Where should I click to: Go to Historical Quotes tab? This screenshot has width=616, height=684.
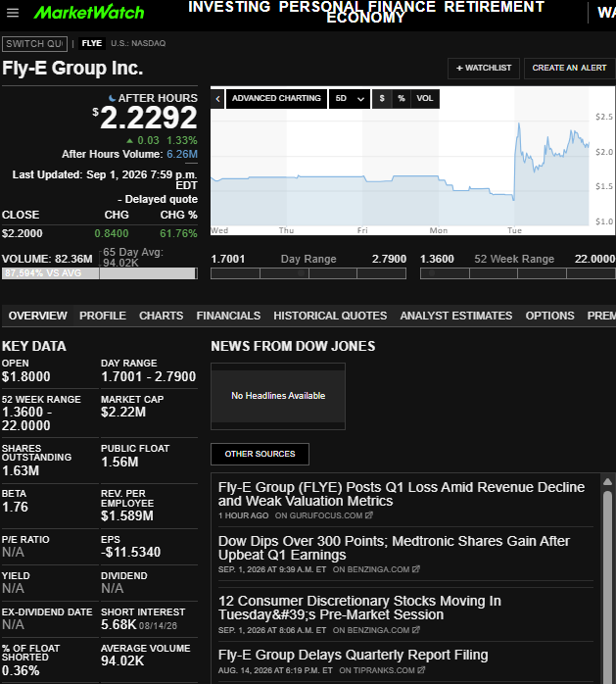(x=330, y=316)
